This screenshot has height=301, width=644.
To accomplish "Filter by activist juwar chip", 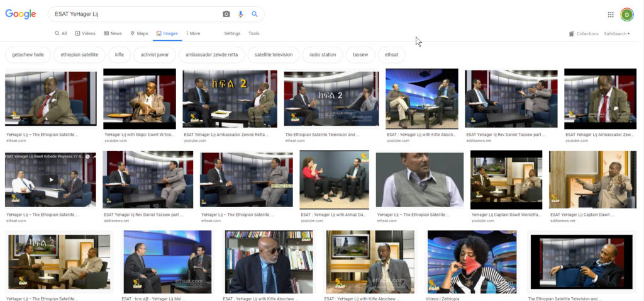I will (x=155, y=55).
